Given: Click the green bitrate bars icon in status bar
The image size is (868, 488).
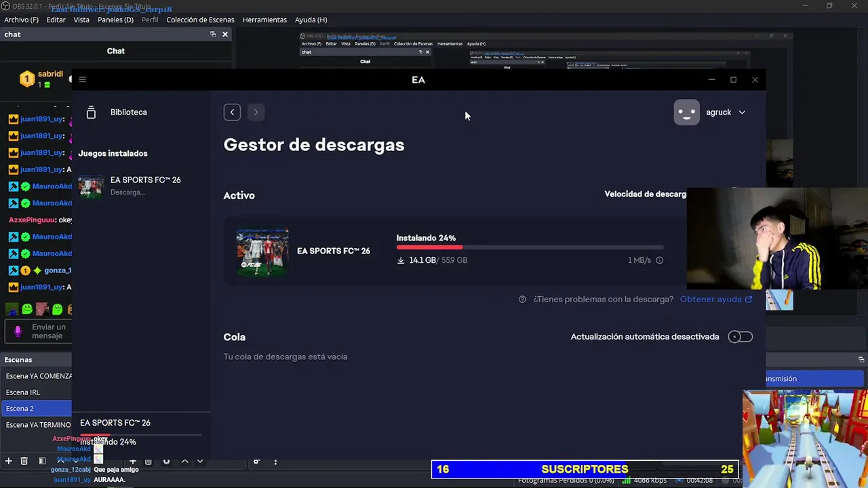Looking at the screenshot, I should point(627,481).
